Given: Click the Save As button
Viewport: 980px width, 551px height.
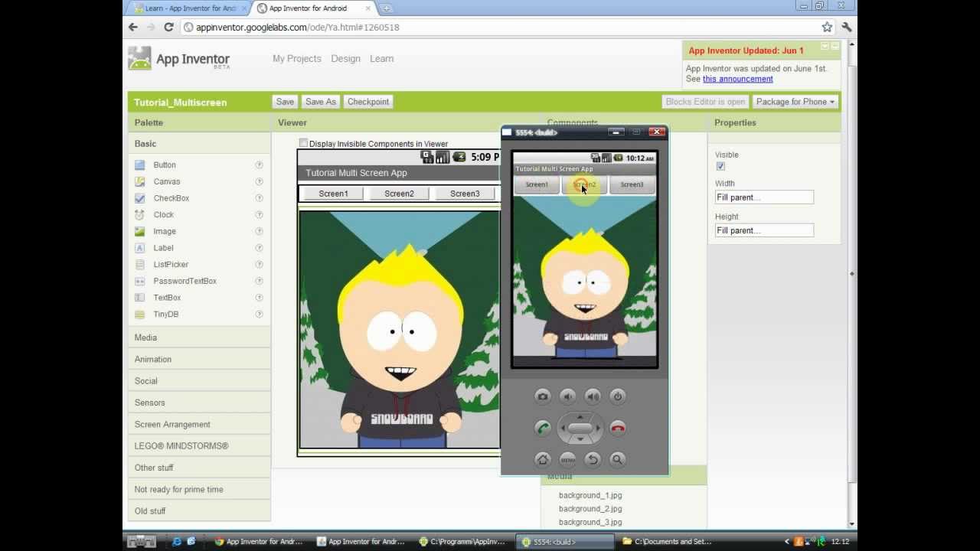Looking at the screenshot, I should (320, 102).
